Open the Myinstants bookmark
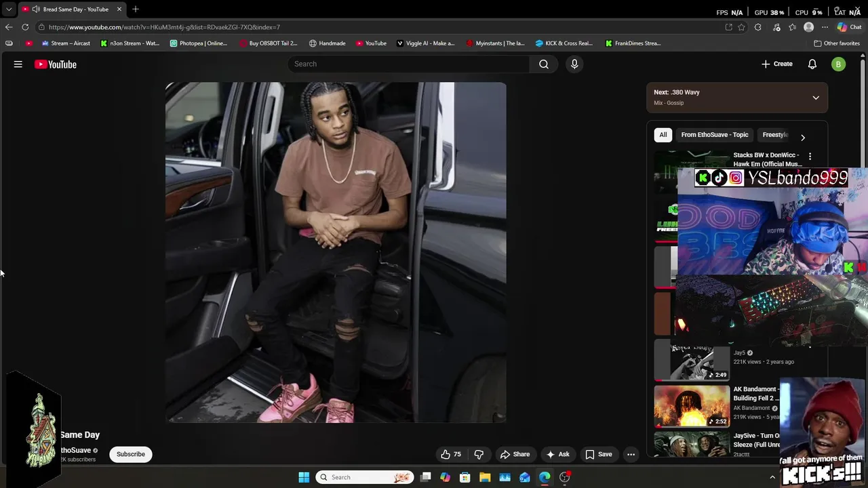 point(495,43)
